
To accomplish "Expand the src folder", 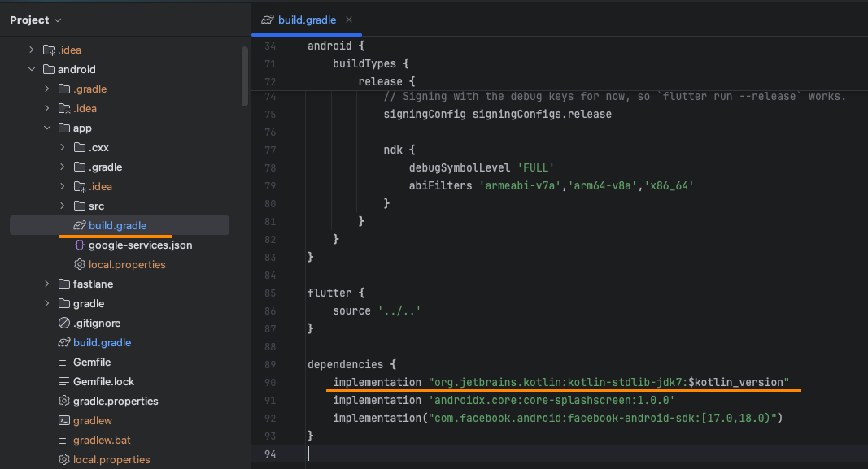I will point(62,206).
